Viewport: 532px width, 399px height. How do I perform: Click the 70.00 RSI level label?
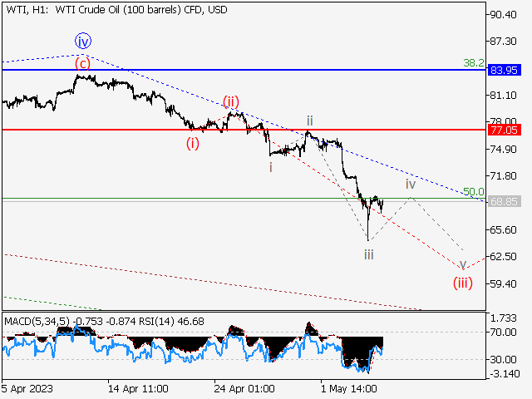504,332
